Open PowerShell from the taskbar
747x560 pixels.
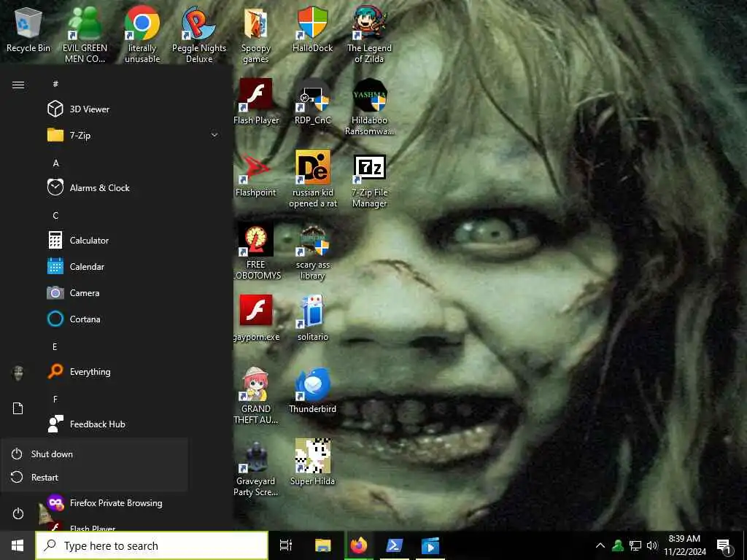395,545
